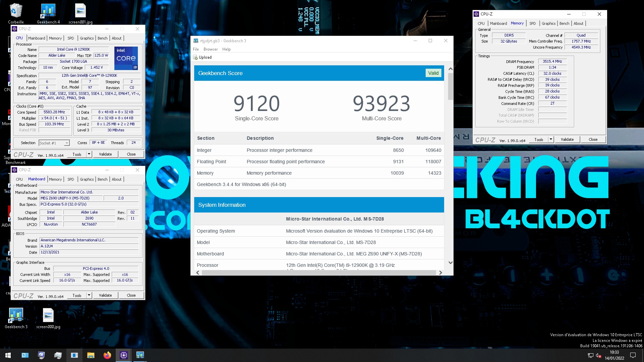Open the third taskbar pinned app icon

tap(58, 355)
